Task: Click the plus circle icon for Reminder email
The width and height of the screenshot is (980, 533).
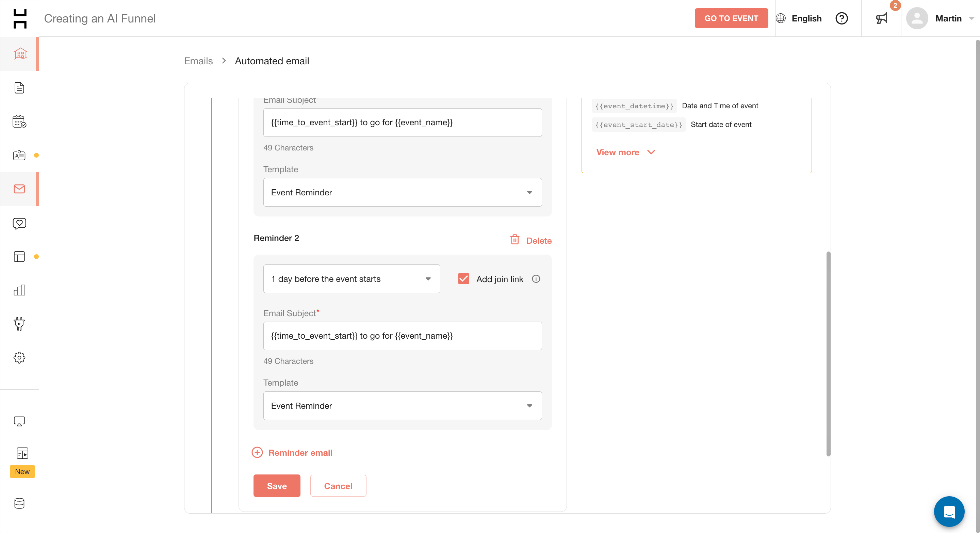Action: pyautogui.click(x=257, y=452)
